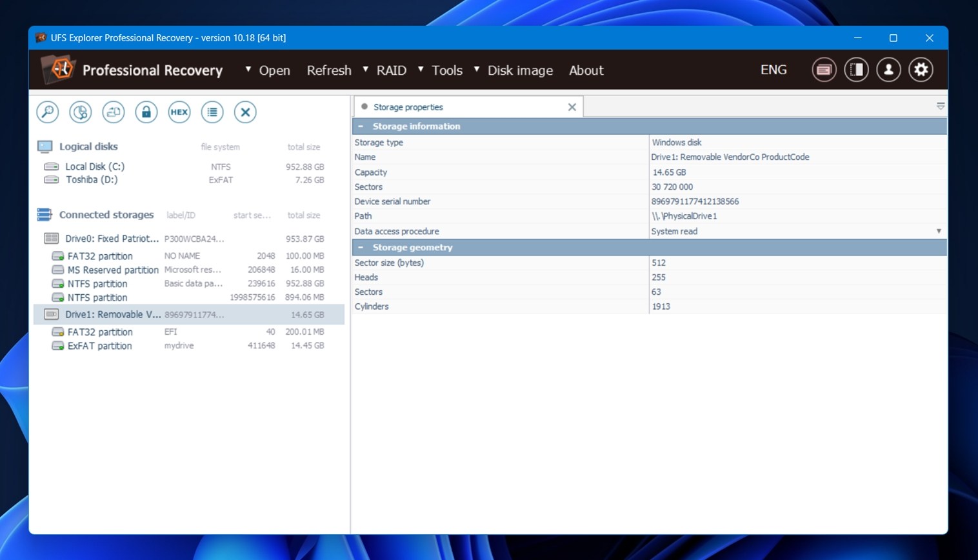Clone the storage using the disk copy icon
The height and width of the screenshot is (560, 978).
[x=114, y=112]
